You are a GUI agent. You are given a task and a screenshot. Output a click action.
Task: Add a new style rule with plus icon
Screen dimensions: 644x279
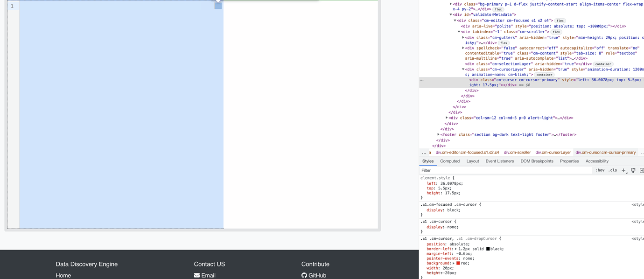point(623,170)
